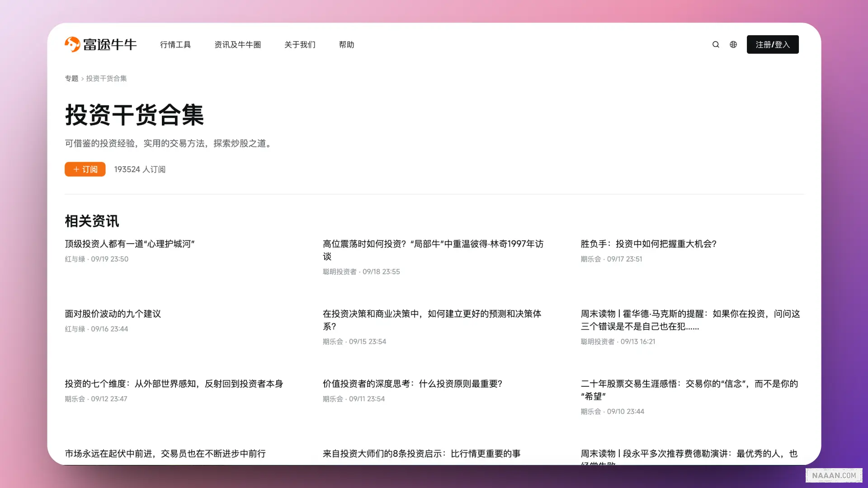Open the 行情工具 menu
Image resolution: width=868 pixels, height=488 pixels.
coord(176,44)
